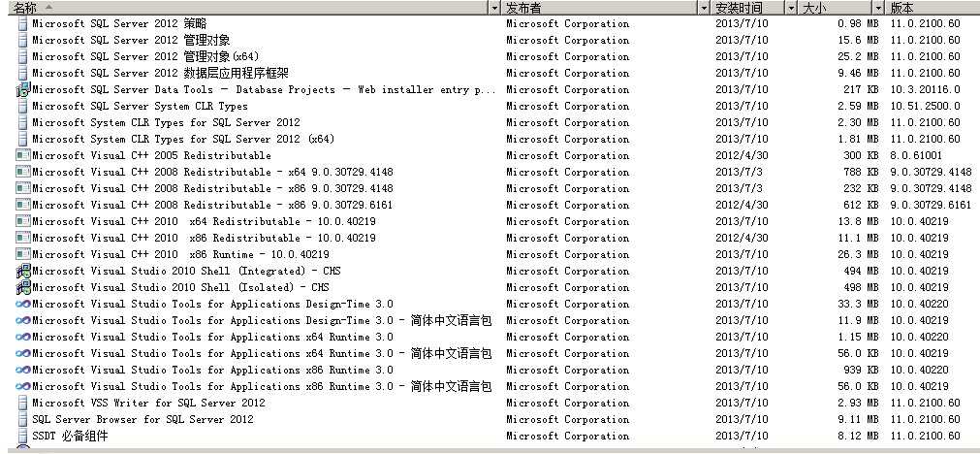Screen dimensions: 980x454
Task: Click the Visual C++ 2008 x64 9.0.30729.4148 icon
Action: click(23, 172)
